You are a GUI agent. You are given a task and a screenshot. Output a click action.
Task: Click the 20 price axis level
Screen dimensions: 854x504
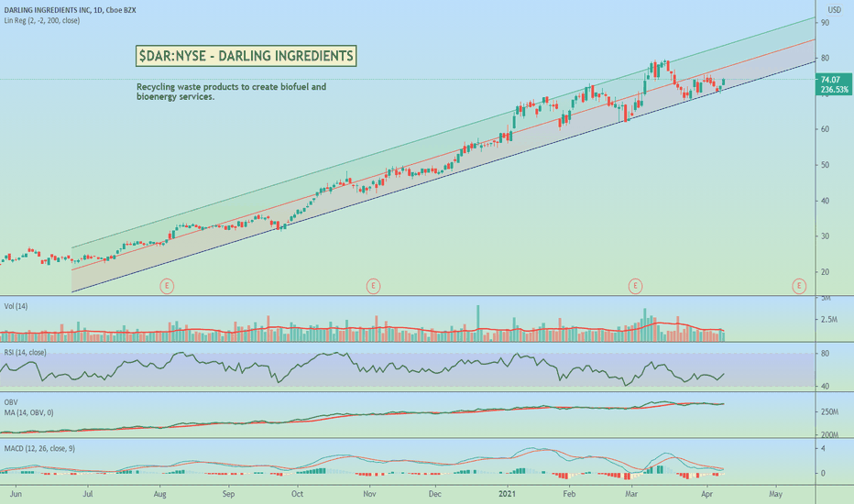pos(825,272)
